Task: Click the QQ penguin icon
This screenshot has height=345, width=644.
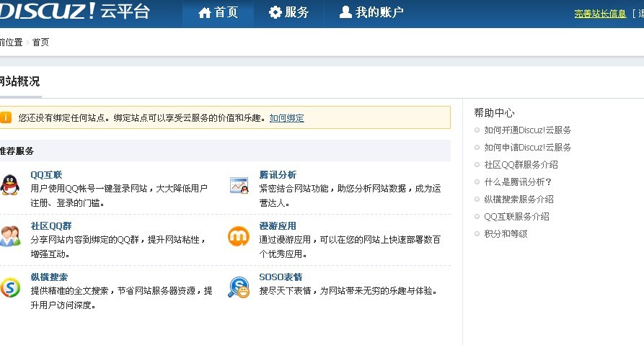Action: [10, 185]
